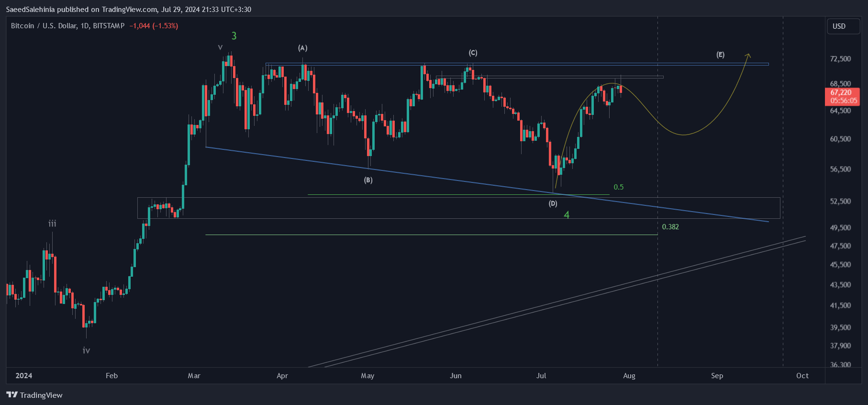Viewport: 868px width, 405px height.
Task: Click the 68,500 price axis label
Action: (x=841, y=84)
